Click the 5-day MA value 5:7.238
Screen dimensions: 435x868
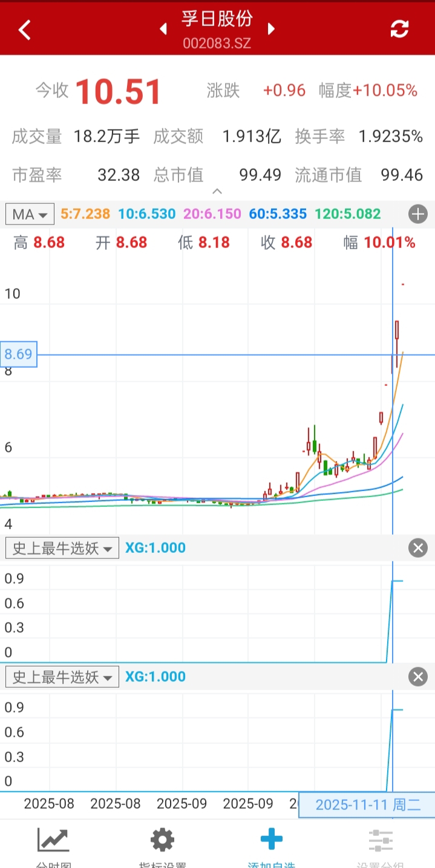point(85,214)
